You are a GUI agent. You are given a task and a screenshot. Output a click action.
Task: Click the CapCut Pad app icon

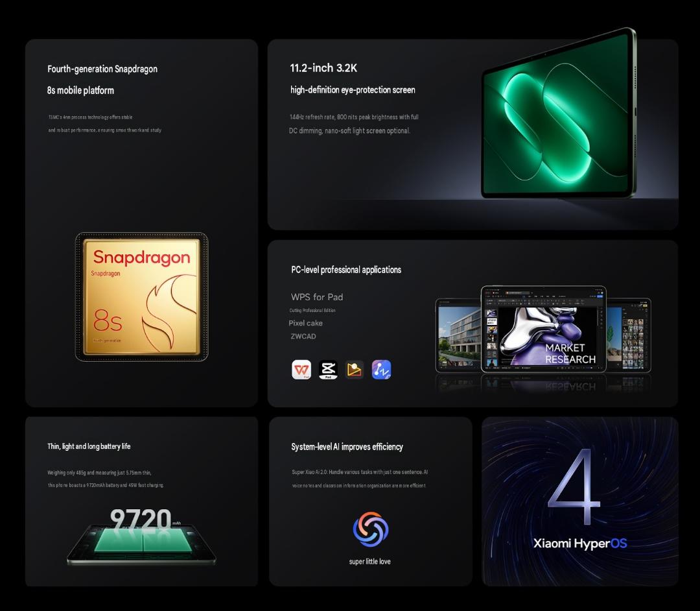click(328, 370)
